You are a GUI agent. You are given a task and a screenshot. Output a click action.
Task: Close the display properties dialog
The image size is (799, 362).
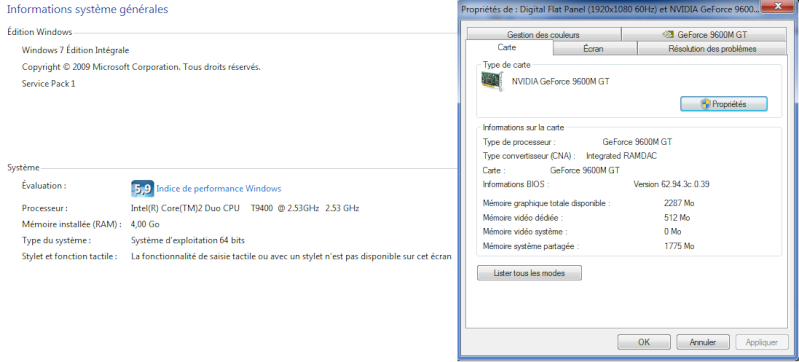(x=778, y=7)
